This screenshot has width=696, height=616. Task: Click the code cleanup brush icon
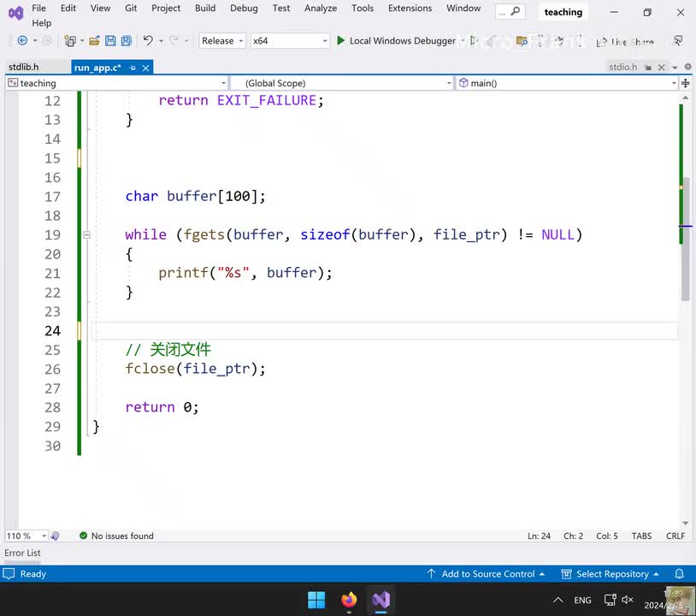click(55, 536)
